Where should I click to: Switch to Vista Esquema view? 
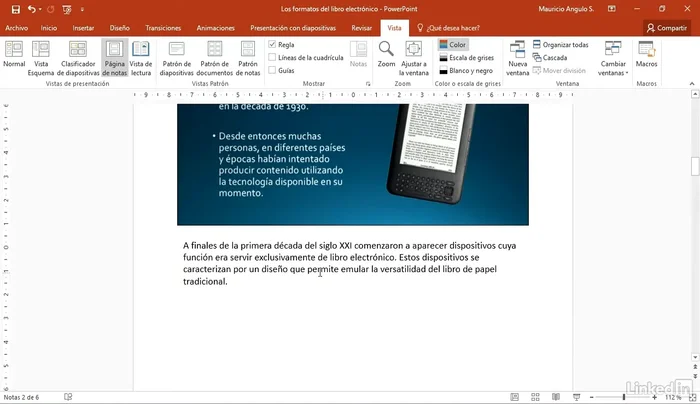(41, 58)
